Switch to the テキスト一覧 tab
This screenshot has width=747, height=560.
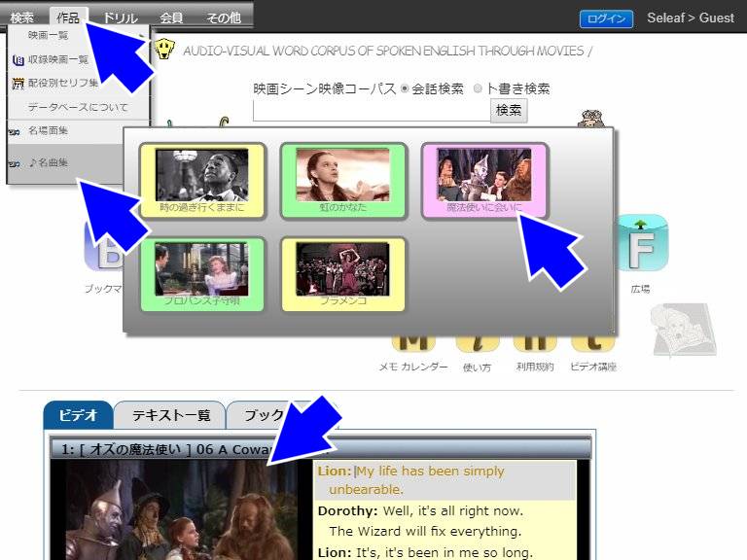click(170, 415)
